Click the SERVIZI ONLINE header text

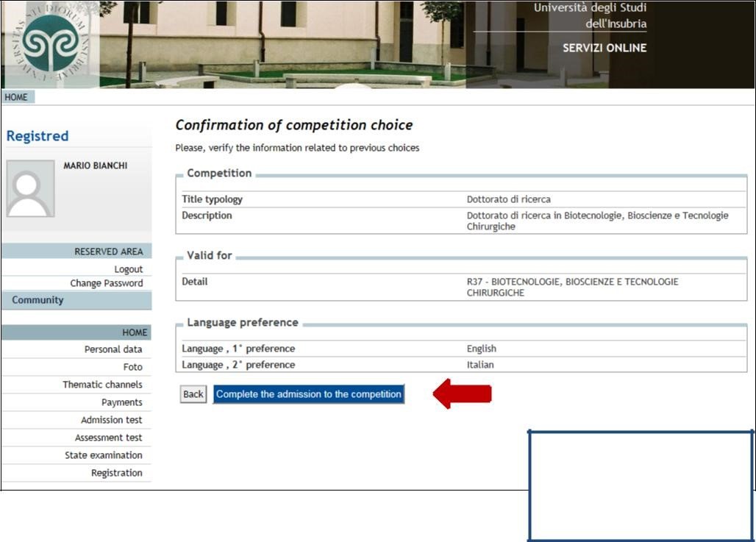[x=604, y=48]
